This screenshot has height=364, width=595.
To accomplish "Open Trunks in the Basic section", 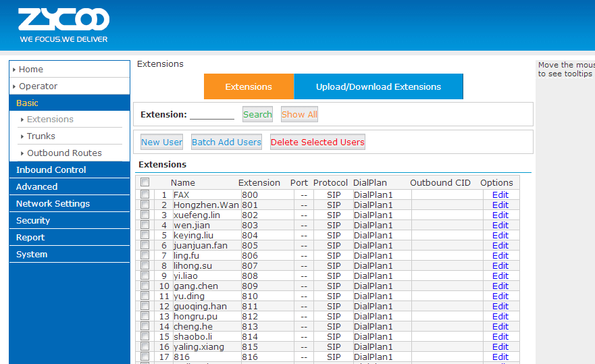I will click(41, 136).
